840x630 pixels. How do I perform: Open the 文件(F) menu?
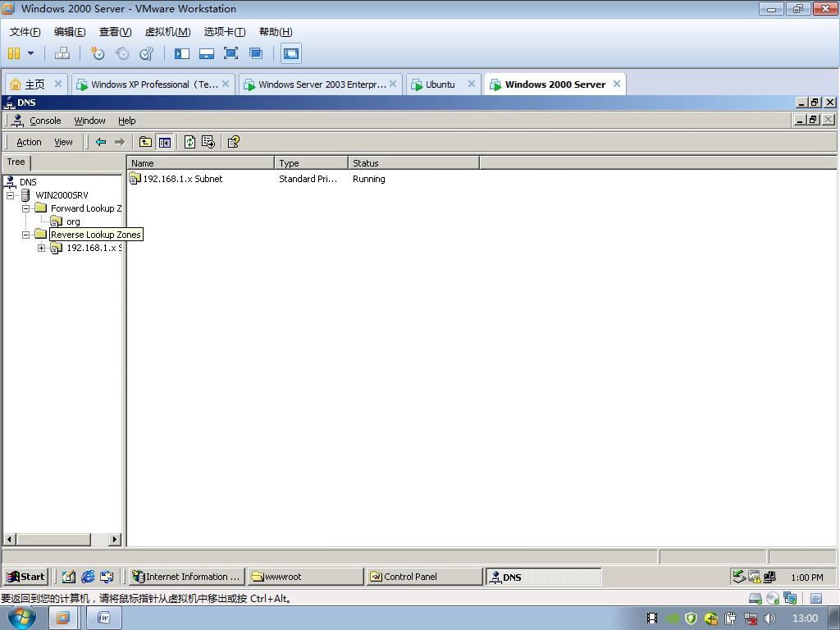(25, 32)
